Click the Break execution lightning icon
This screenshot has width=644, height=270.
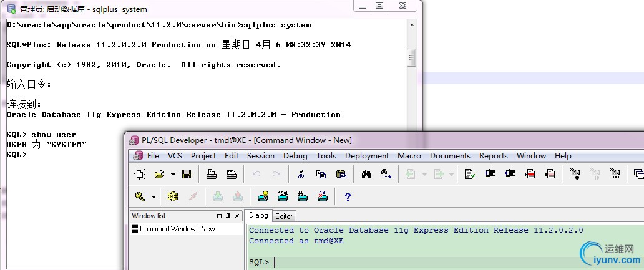pos(193,196)
